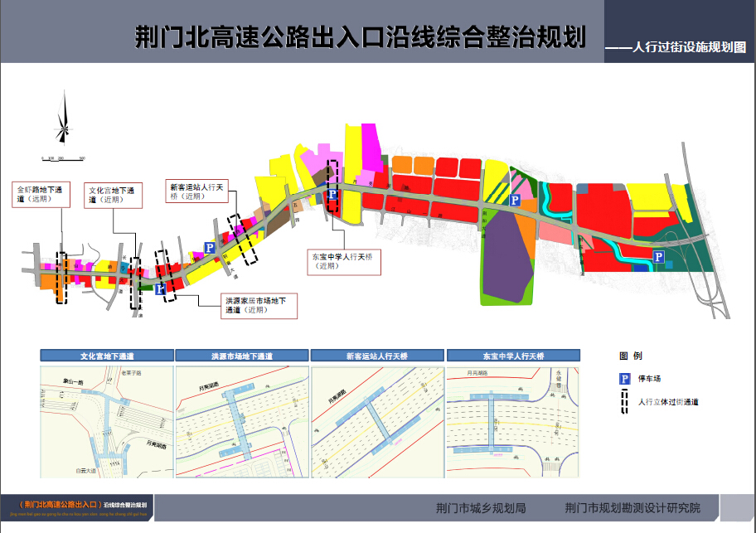The image size is (756, 533).
Task: Click the north arrow compass symbol
Action: (63, 121)
